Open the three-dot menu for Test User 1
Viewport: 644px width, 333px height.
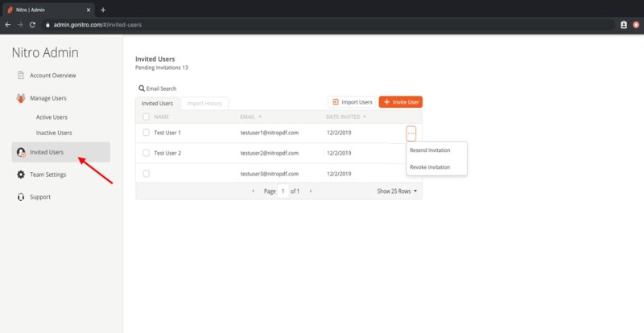(x=411, y=133)
